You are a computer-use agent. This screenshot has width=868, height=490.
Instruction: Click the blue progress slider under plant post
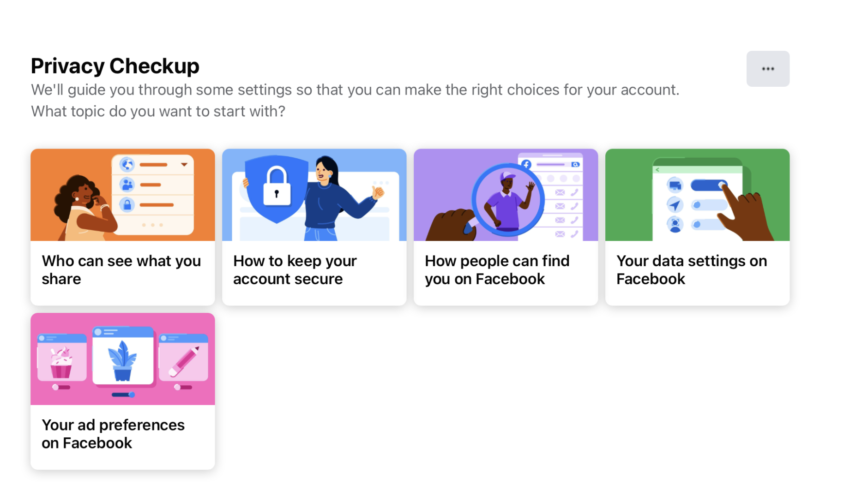(x=122, y=394)
